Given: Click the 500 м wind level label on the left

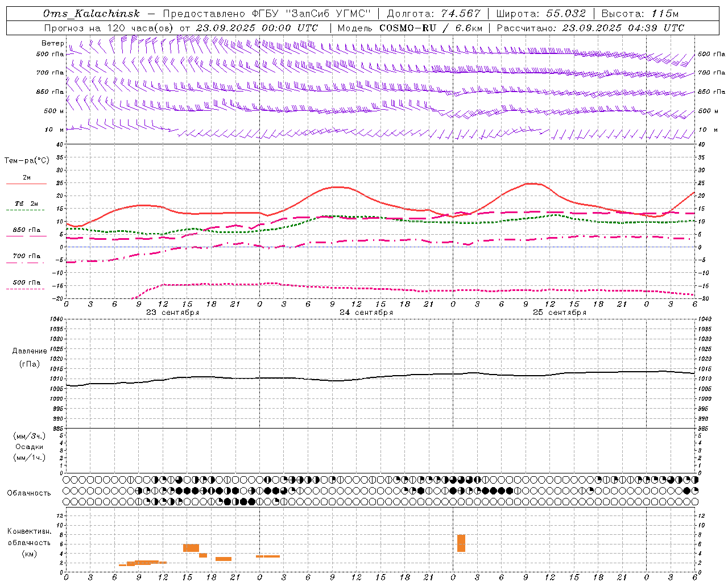Looking at the screenshot, I should pos(54,111).
